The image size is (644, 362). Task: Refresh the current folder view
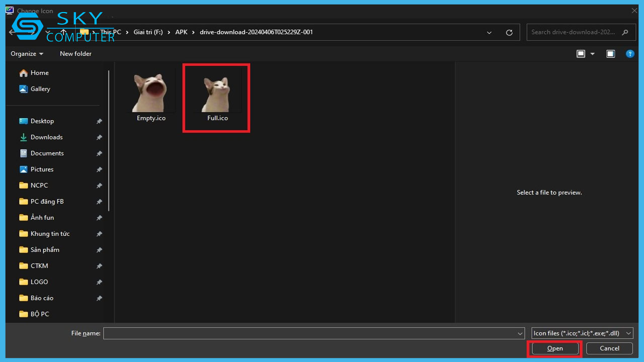click(x=509, y=32)
